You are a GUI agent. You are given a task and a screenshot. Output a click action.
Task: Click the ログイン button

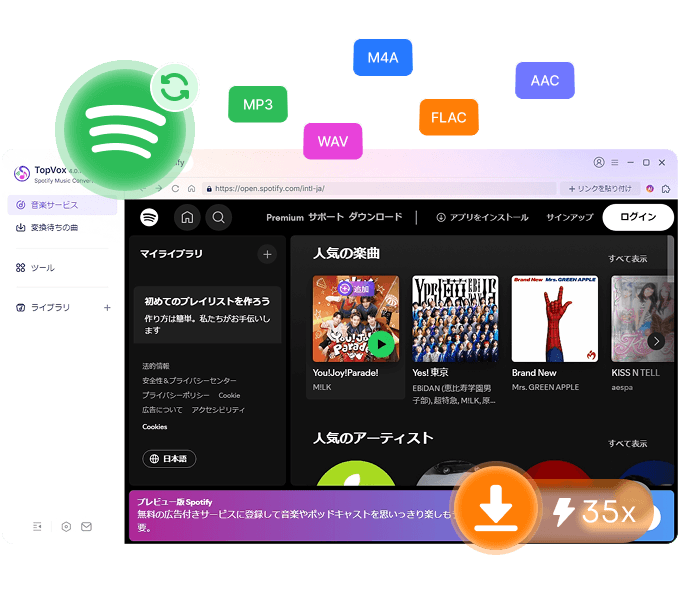coord(638,217)
